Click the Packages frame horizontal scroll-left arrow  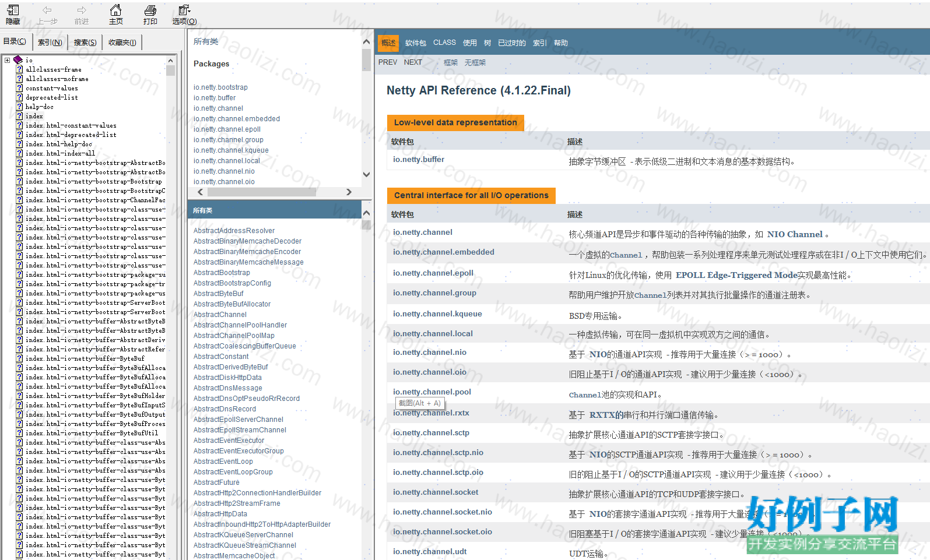(x=201, y=192)
